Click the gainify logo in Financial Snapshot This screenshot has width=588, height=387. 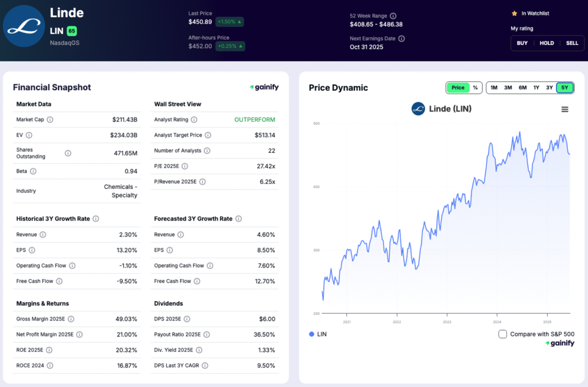pyautogui.click(x=265, y=87)
